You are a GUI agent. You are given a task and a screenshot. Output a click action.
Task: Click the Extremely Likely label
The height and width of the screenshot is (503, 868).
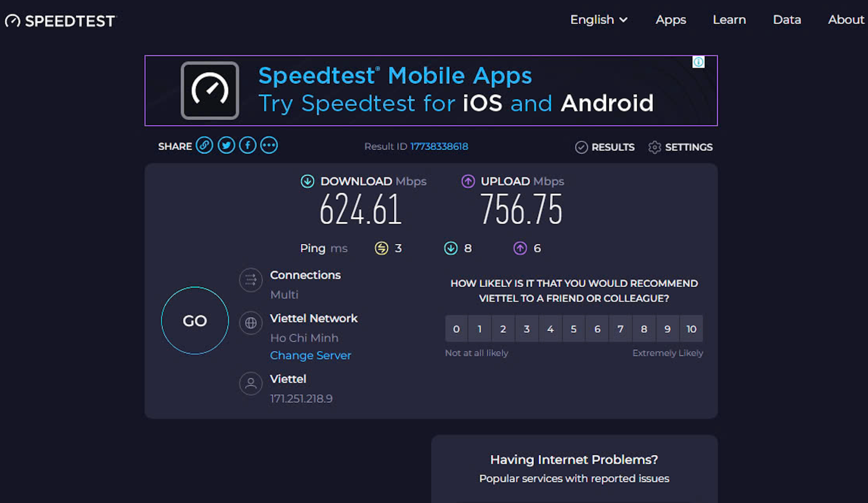pos(667,353)
